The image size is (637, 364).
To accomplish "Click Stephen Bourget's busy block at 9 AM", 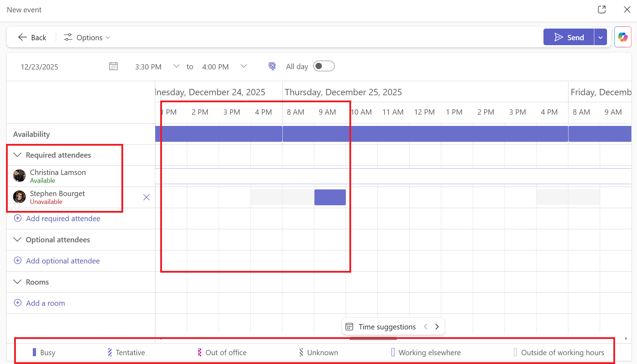I will (330, 197).
